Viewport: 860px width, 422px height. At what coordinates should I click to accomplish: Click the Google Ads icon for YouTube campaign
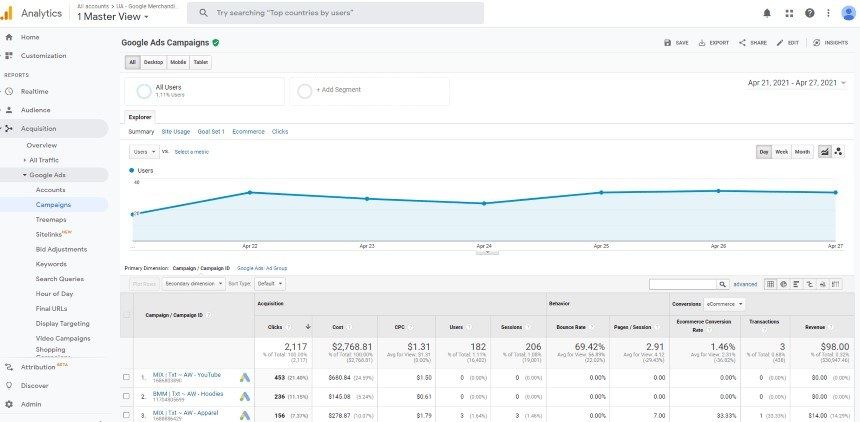click(245, 378)
